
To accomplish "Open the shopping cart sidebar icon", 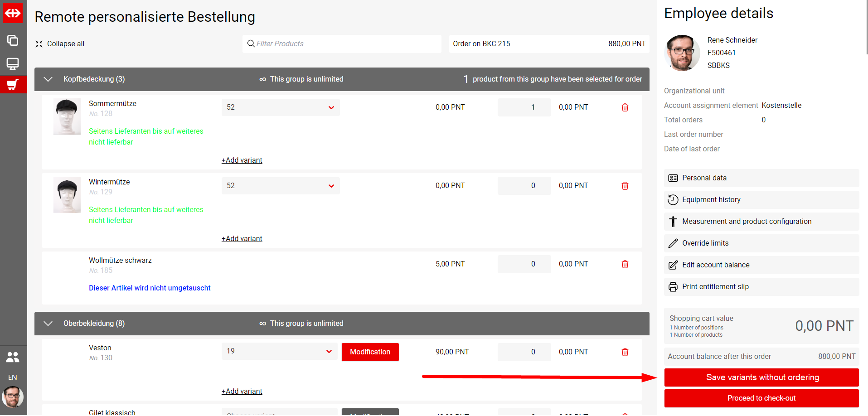I will (13, 85).
